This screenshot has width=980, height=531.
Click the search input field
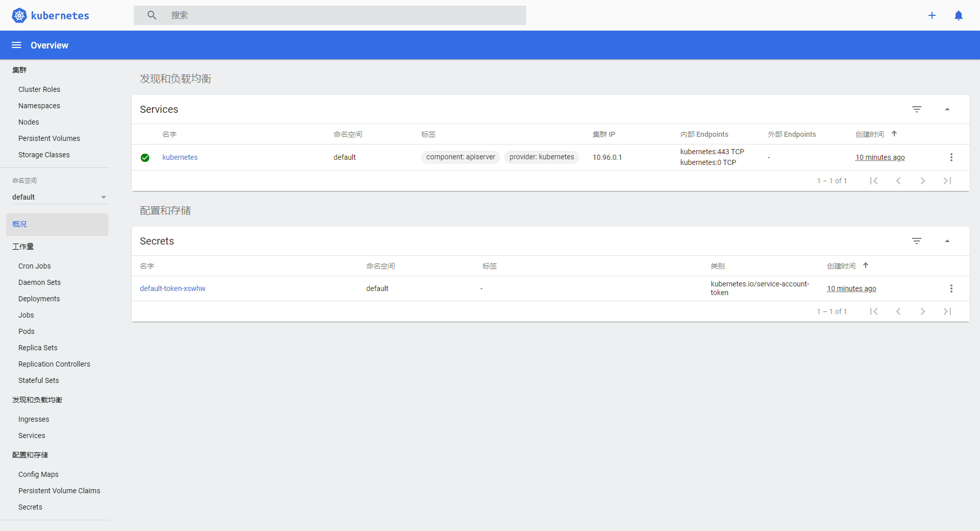coord(330,15)
